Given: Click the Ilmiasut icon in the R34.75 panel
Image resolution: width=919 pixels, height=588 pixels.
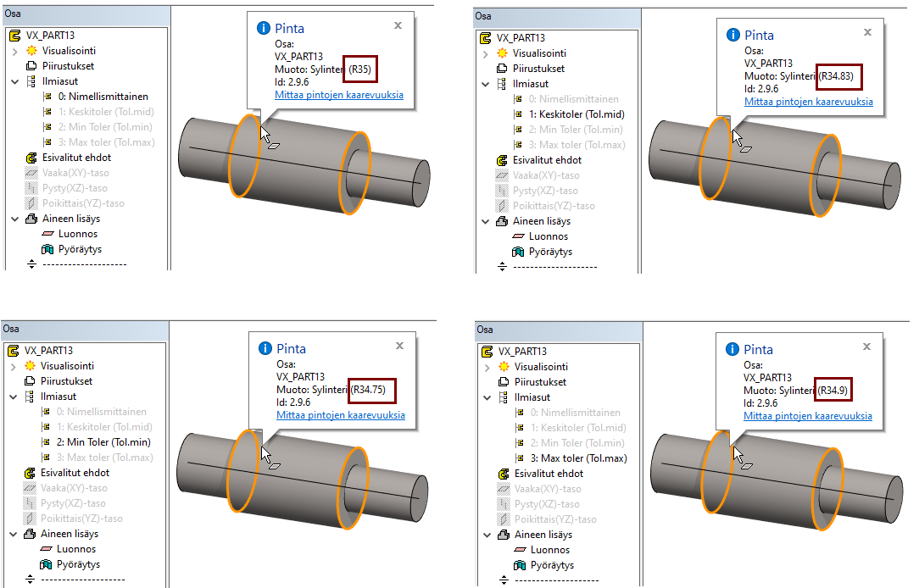Looking at the screenshot, I should (30, 397).
